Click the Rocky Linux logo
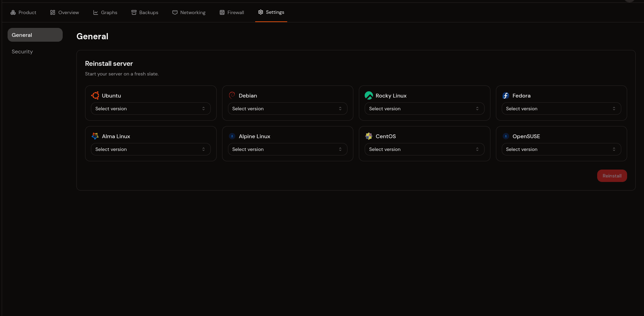The height and width of the screenshot is (316, 644). tap(369, 95)
